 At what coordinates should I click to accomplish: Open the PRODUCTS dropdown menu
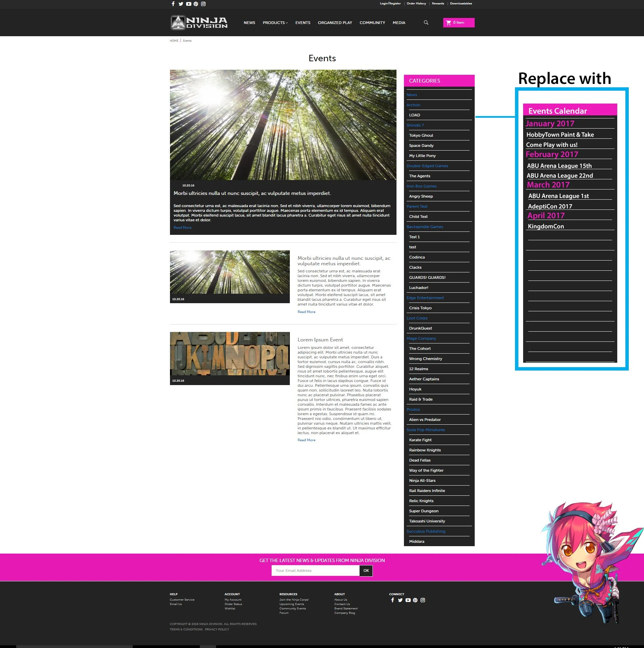coord(275,22)
